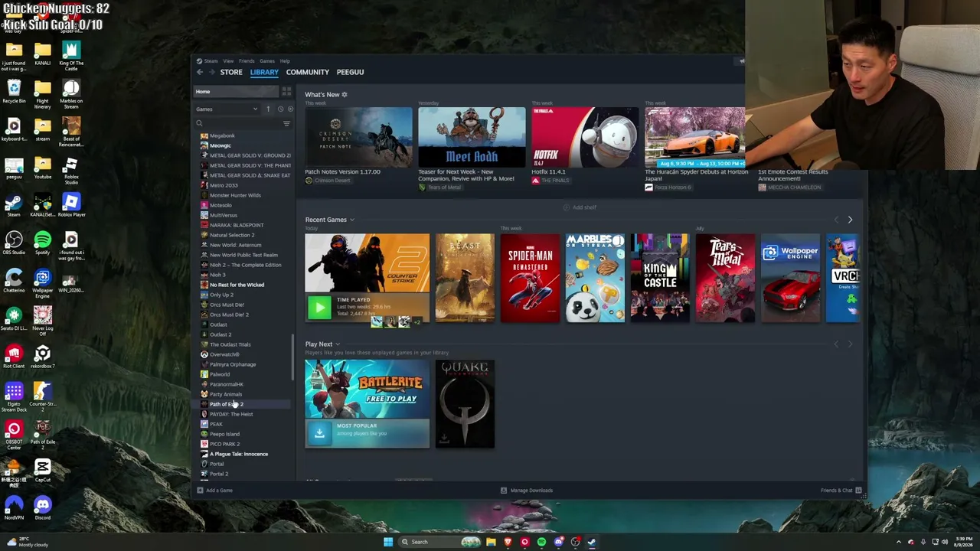This screenshot has width=980, height=551.
Task: Open the Help menu
Action: [285, 61]
